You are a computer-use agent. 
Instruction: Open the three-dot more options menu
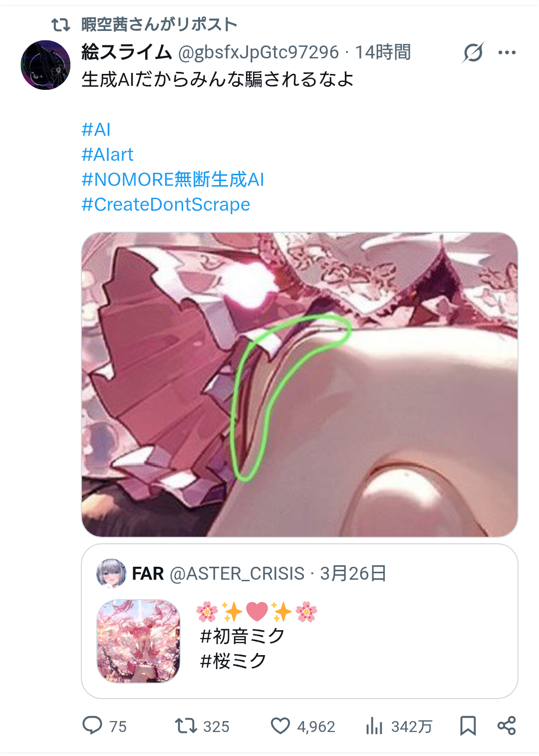pos(507,52)
